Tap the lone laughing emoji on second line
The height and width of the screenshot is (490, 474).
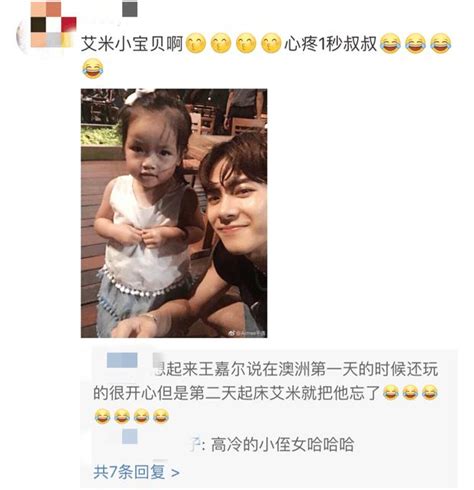coord(93,68)
